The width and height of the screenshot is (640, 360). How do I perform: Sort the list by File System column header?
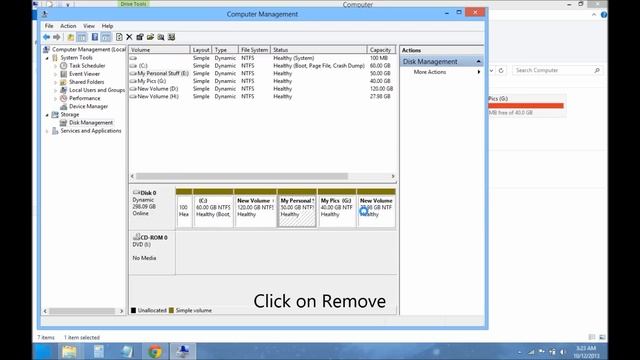[x=254, y=50]
